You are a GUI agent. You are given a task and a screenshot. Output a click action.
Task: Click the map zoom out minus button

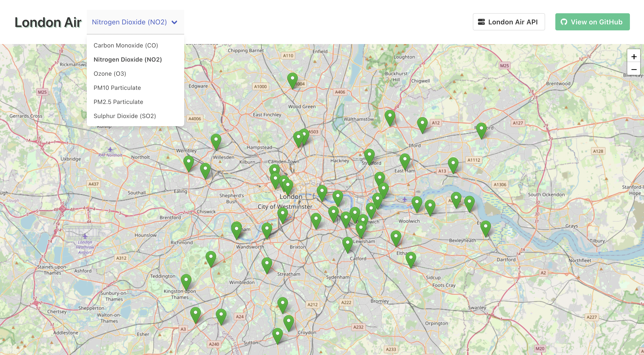coord(634,69)
